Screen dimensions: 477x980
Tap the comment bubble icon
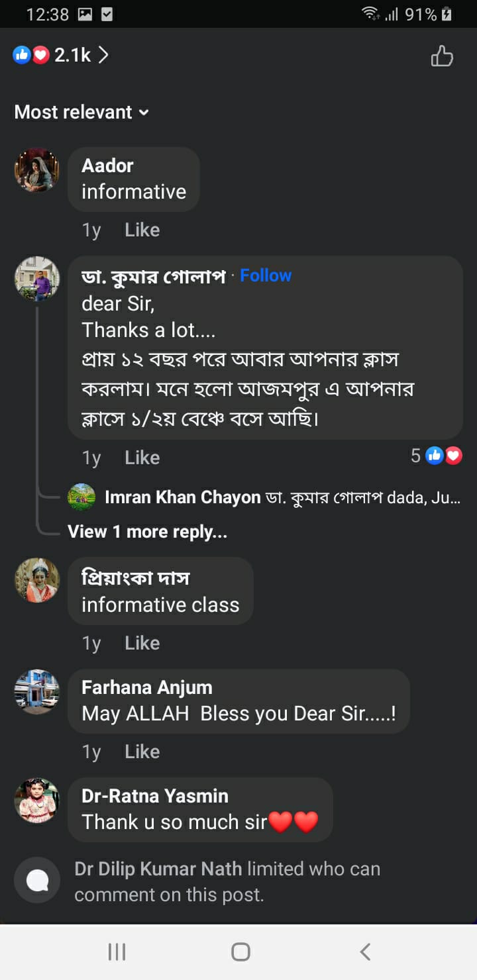37,880
